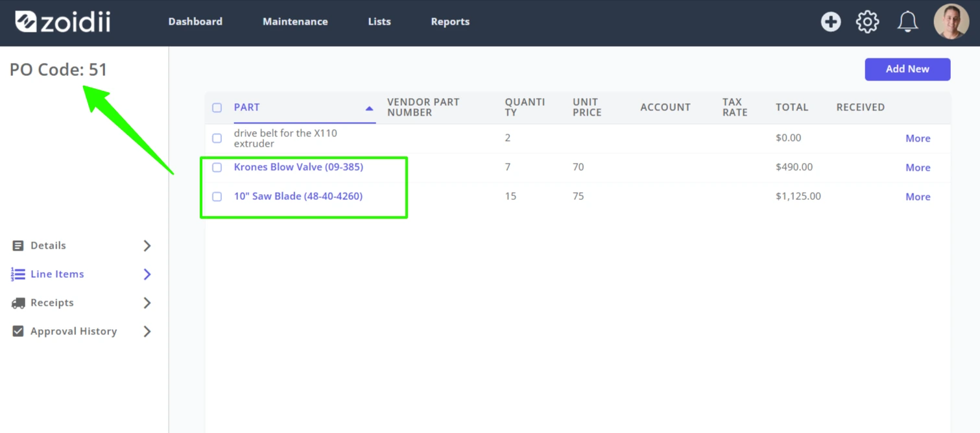Image resolution: width=980 pixels, height=433 pixels.
Task: Select Approval History in sidebar
Action: tap(73, 331)
